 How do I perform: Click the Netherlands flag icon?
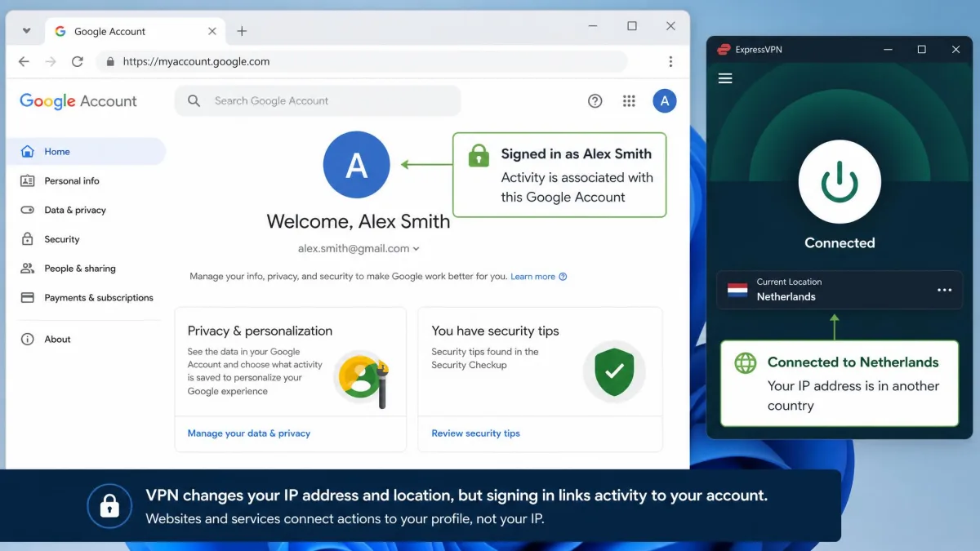(x=737, y=290)
